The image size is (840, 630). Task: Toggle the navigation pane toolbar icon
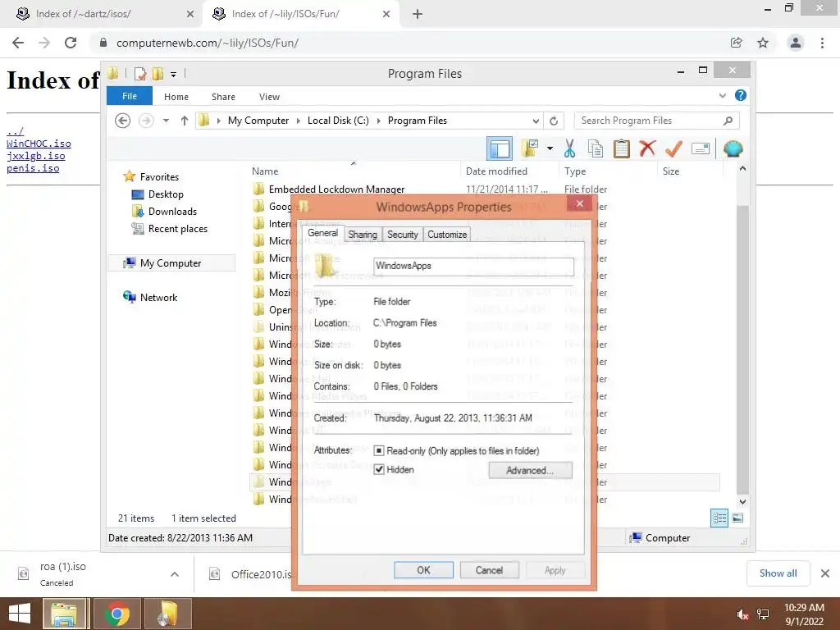click(x=500, y=148)
